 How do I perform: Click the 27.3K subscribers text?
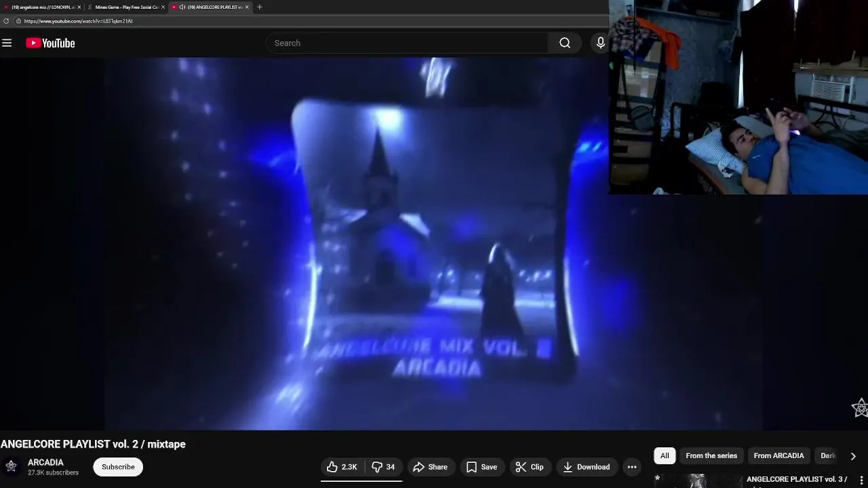53,472
